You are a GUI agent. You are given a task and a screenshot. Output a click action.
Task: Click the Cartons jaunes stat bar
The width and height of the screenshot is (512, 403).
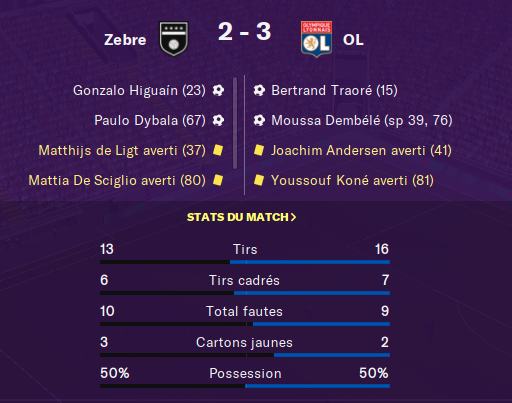245,355
